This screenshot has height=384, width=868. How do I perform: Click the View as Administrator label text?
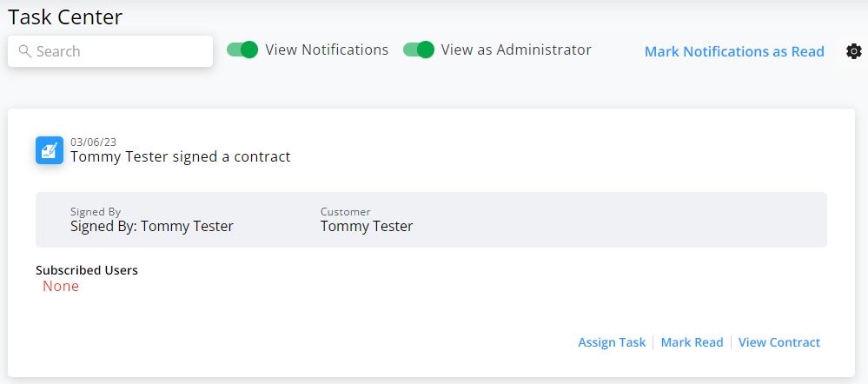pyautogui.click(x=516, y=50)
